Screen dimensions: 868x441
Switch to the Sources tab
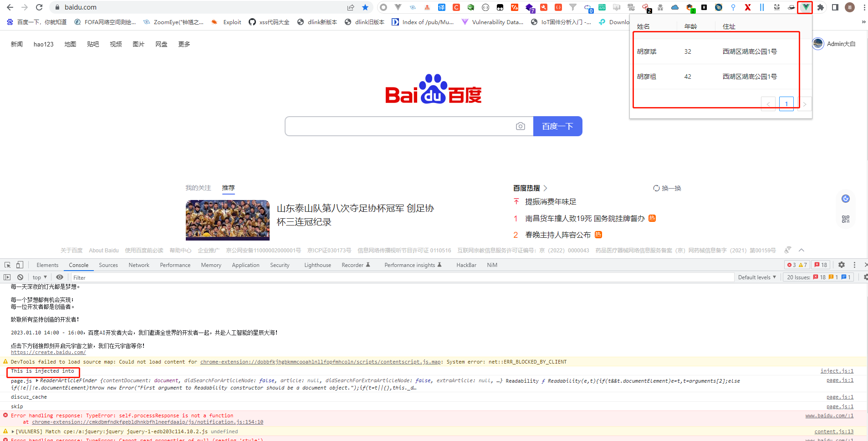point(108,265)
